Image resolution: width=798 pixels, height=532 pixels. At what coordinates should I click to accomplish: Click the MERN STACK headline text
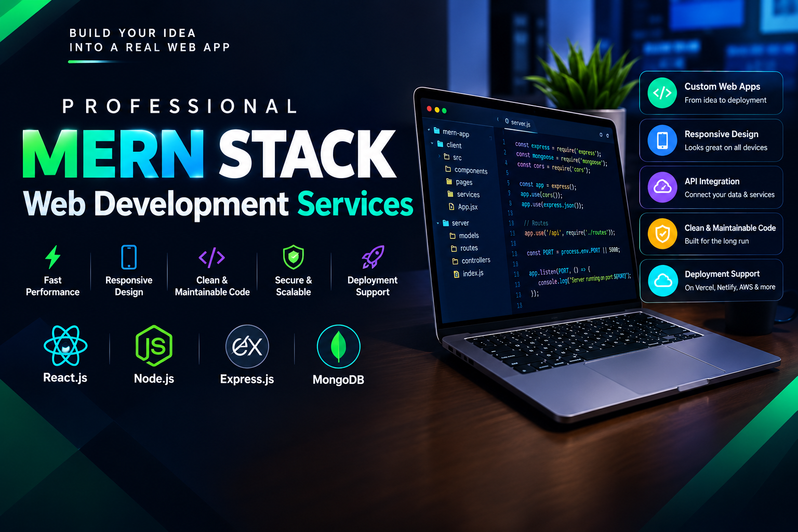point(209,154)
